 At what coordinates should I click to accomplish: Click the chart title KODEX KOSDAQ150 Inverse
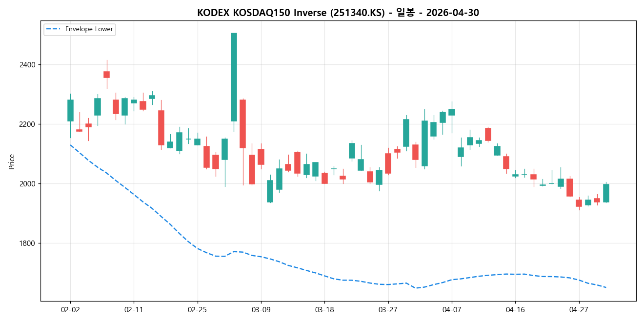coord(338,13)
